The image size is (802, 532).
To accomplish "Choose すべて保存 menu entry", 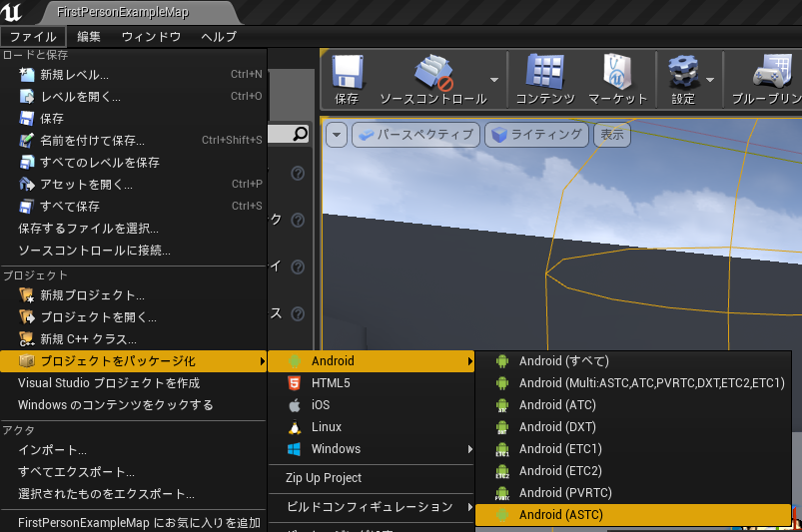I will [x=134, y=207].
